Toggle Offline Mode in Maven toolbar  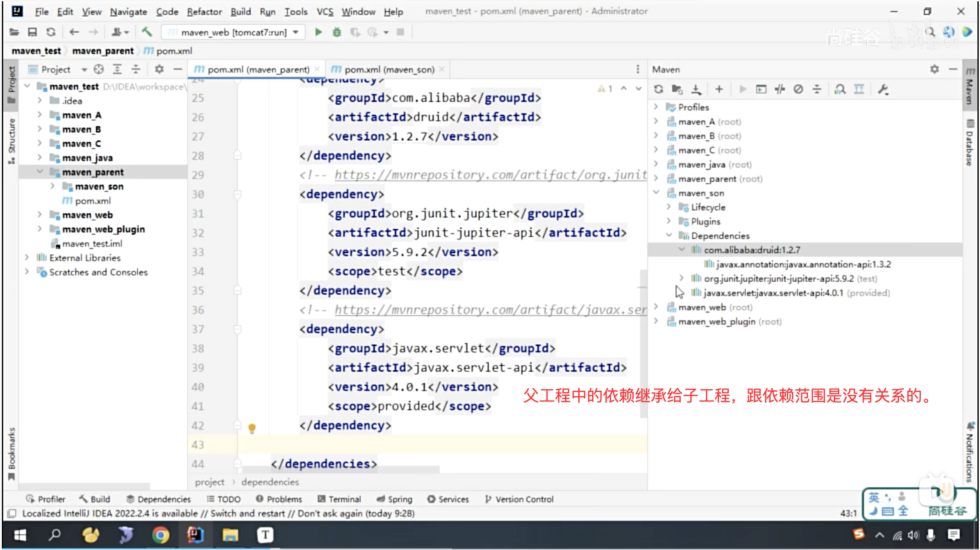[x=780, y=89]
